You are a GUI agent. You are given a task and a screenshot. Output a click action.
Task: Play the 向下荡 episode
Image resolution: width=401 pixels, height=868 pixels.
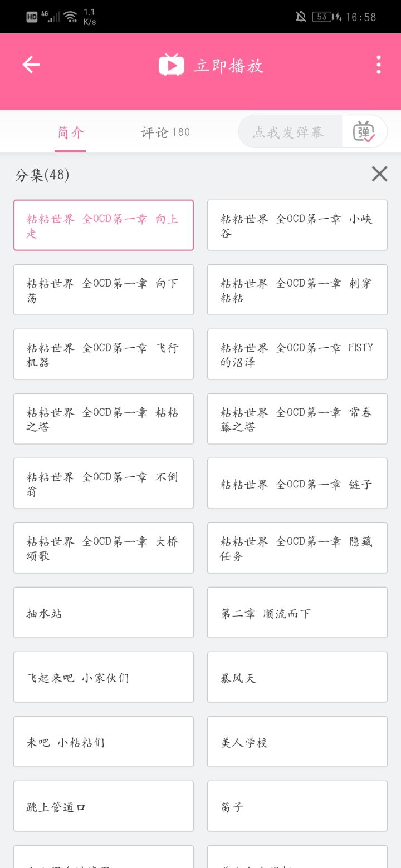(104, 290)
